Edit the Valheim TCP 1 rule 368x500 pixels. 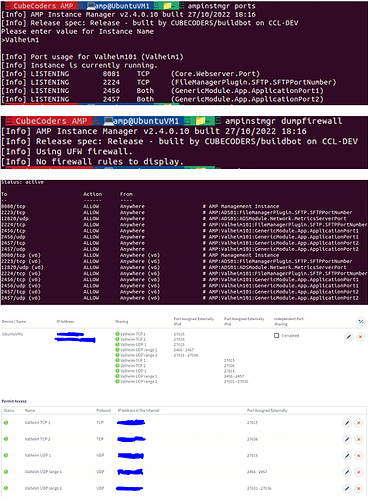347,423
